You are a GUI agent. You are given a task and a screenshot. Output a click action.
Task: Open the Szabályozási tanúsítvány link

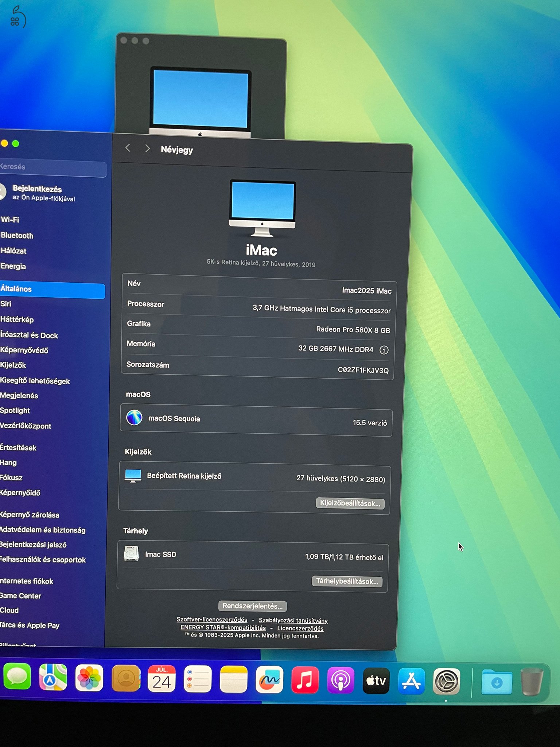click(x=293, y=620)
